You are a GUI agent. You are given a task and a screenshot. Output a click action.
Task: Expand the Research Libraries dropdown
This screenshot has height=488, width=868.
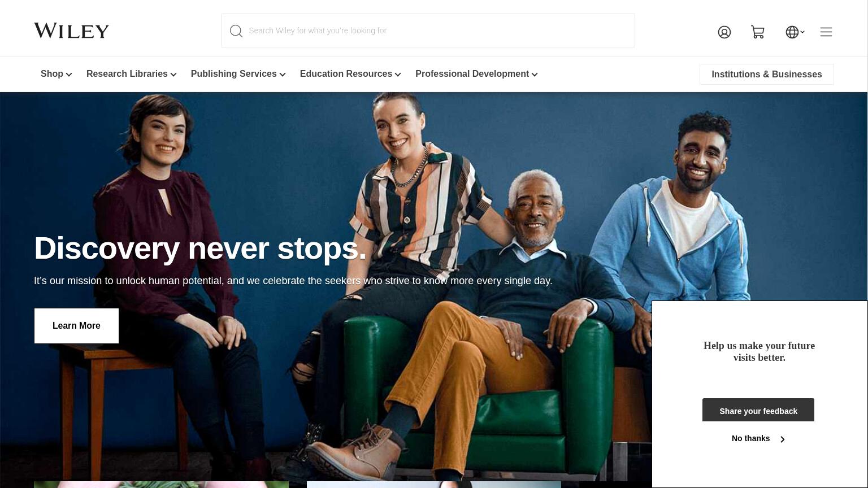(132, 74)
